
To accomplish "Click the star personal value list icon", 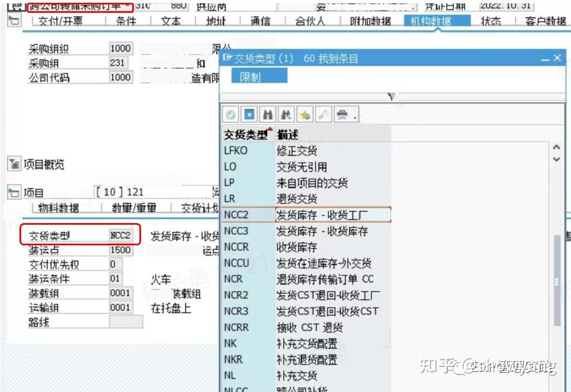I will tap(304, 115).
